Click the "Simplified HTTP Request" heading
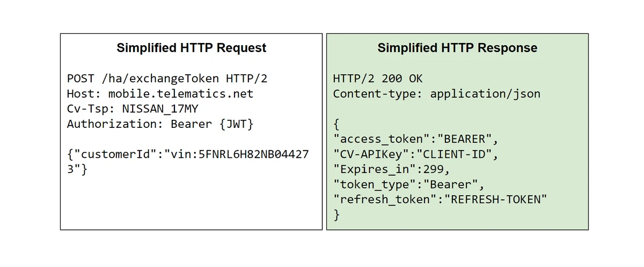Screen dimensions: 644x267 (191, 48)
